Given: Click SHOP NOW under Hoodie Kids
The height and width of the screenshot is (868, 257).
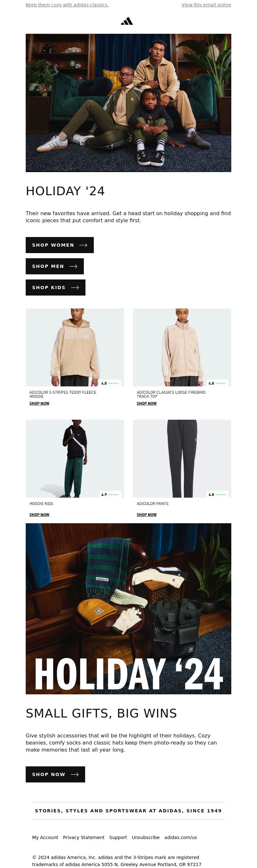Looking at the screenshot, I should click(40, 515).
